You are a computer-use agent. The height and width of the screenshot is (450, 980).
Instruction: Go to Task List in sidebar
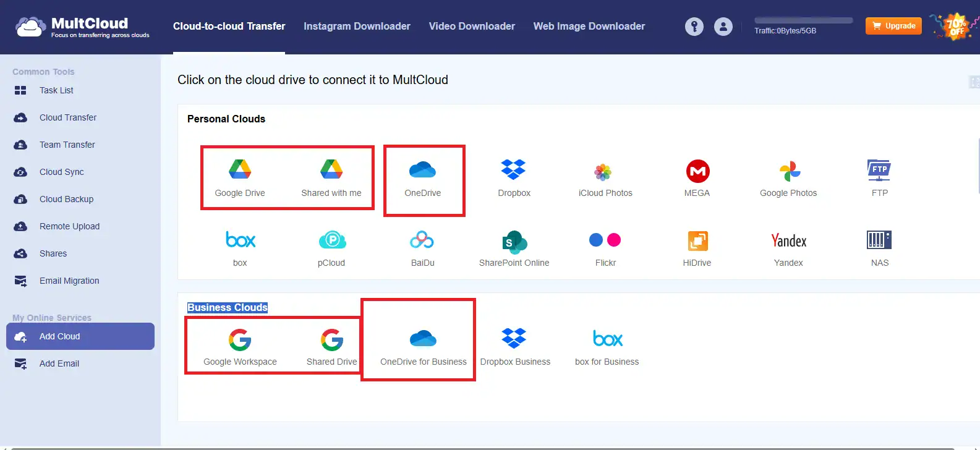click(56, 90)
